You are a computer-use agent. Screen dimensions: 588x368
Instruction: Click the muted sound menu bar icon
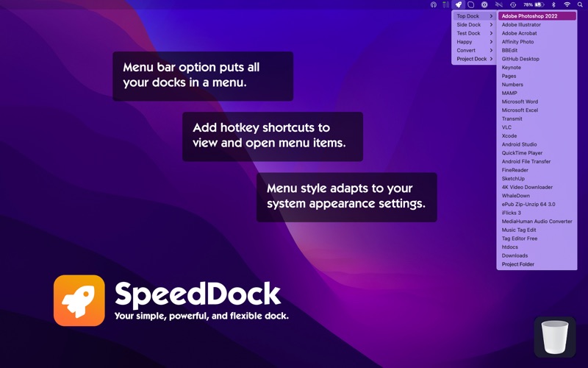coord(499,4)
